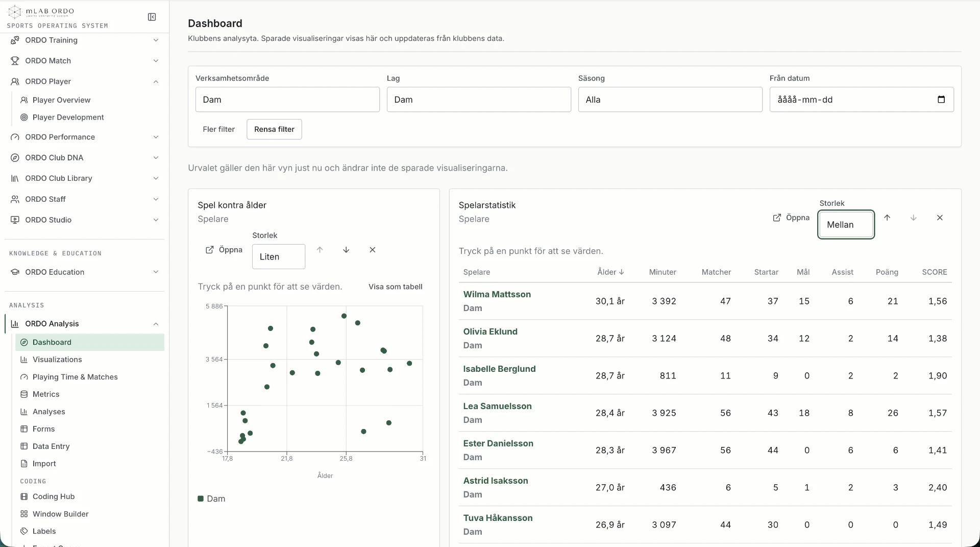This screenshot has width=980, height=547.
Task: Click the Rensa filter button
Action: [274, 129]
